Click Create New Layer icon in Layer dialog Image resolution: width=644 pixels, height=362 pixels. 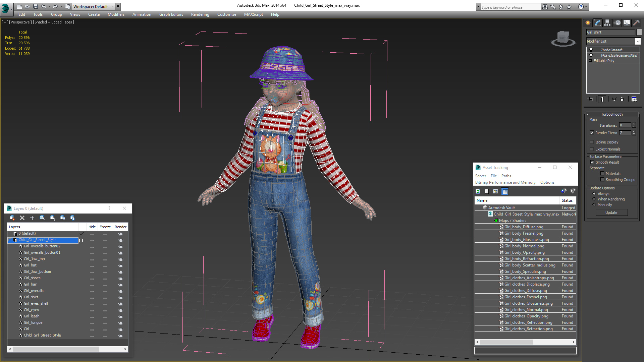tap(12, 218)
